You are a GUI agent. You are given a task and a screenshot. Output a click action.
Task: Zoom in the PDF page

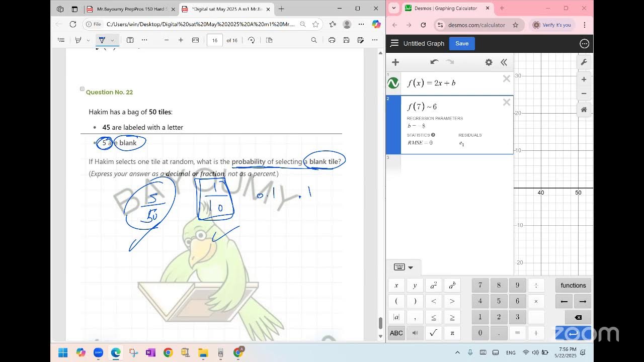(181, 40)
